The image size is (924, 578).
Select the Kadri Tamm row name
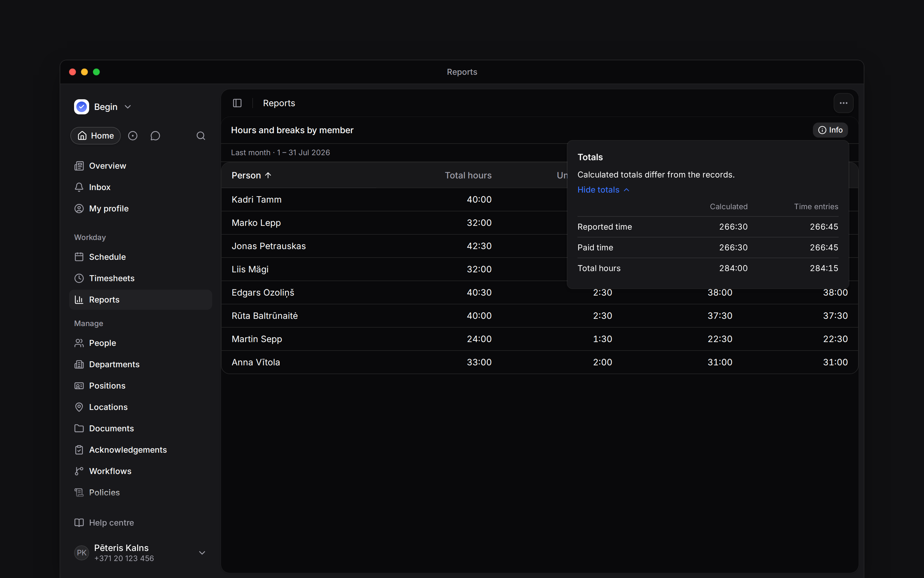click(x=256, y=199)
